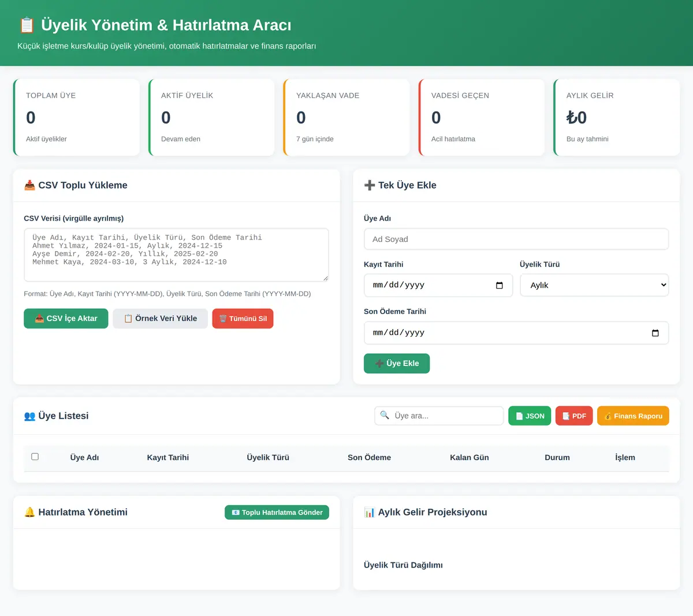The height and width of the screenshot is (616, 693).
Task: Click the YAKLAŞAN VADE stat card
Action: (x=346, y=117)
